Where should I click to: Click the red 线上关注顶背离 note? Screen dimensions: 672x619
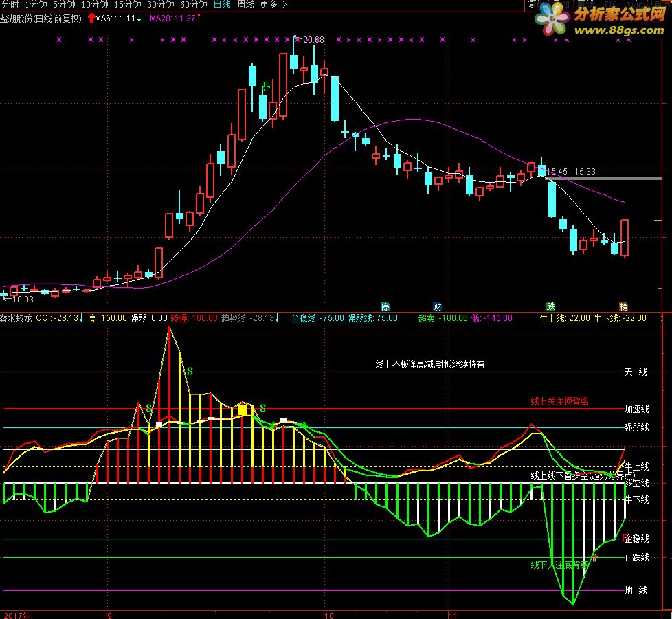point(560,402)
